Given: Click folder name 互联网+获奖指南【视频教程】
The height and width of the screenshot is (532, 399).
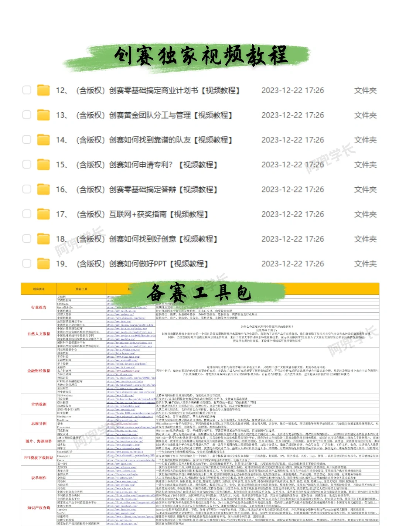Looking at the screenshot, I should click(159, 214).
